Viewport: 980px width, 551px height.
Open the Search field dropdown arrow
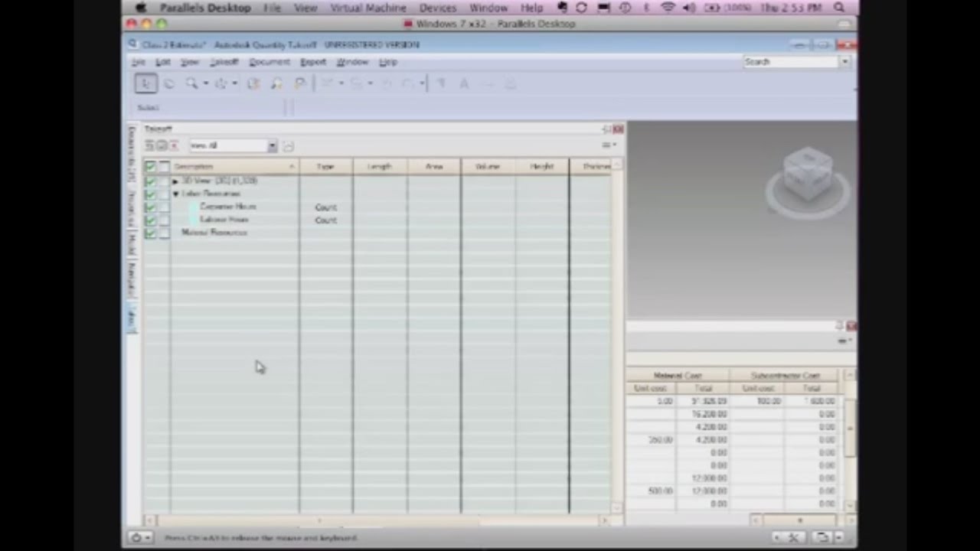coord(845,62)
